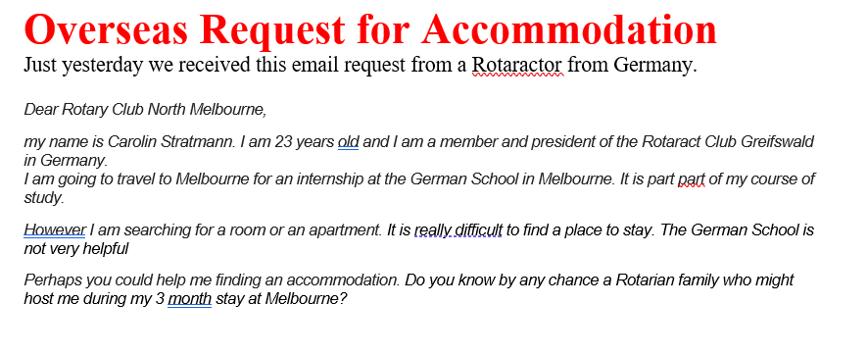The image size is (868, 356).
Task: Click the greeting Dear Rotary Club North Melbourne
Action: [x=145, y=110]
